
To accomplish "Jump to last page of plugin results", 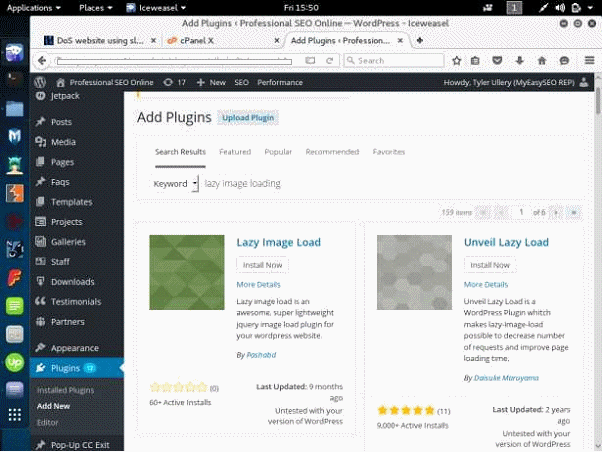I will pyautogui.click(x=574, y=212).
